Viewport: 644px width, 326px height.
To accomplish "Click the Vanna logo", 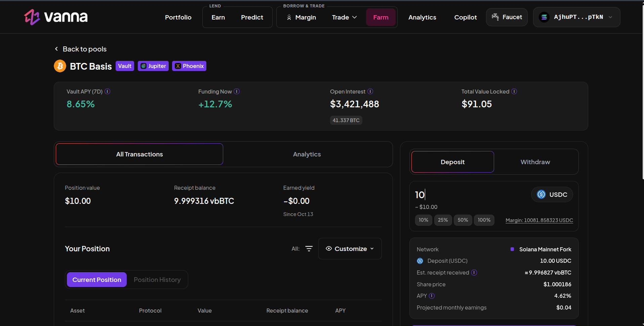I will (56, 17).
